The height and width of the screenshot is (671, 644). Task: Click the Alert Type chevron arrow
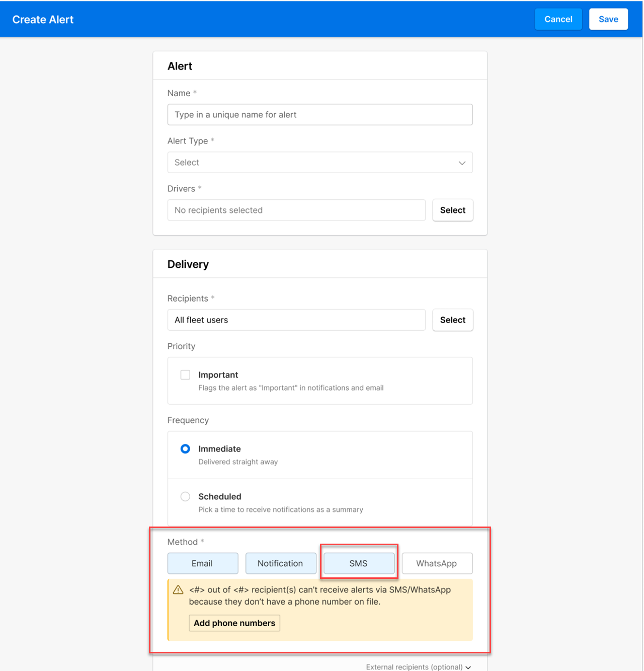point(462,163)
